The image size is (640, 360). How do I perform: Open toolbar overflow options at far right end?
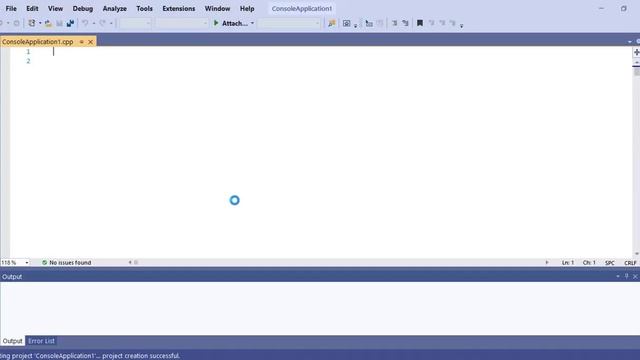pyautogui.click(x=462, y=25)
